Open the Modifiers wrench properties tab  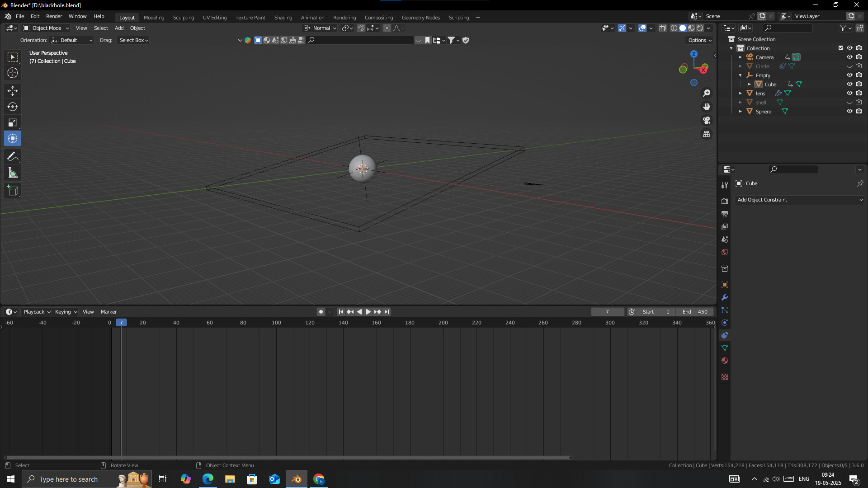coord(725,298)
